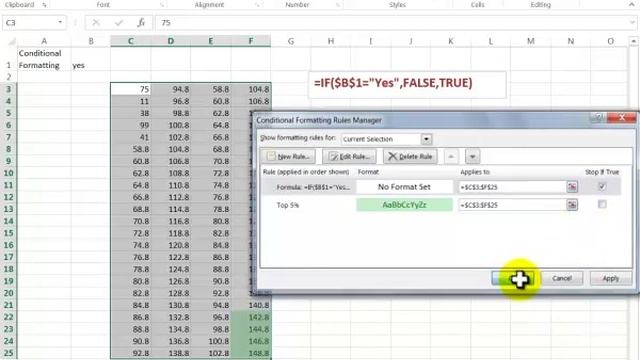Open Edit Rule for selected rule
This screenshot has height=360, width=640.
[349, 156]
